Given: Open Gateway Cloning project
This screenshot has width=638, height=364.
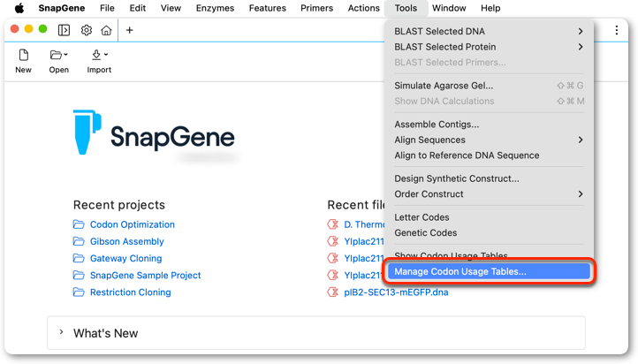Looking at the screenshot, I should 125,258.
